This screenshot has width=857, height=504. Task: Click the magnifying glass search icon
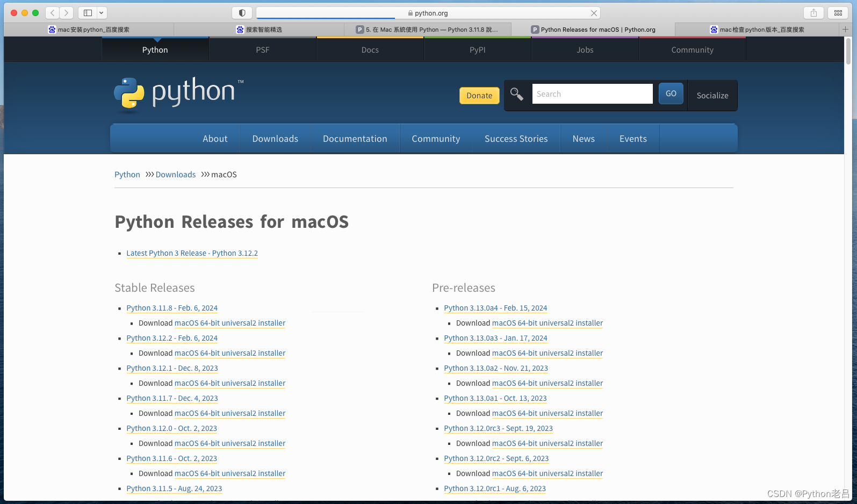[x=517, y=94]
